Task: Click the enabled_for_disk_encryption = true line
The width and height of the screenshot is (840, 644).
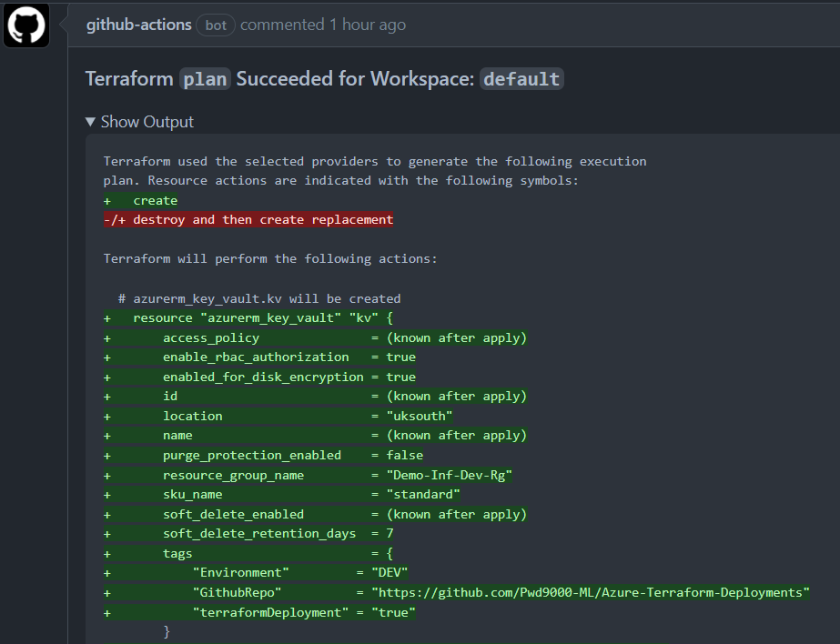Action: [x=259, y=377]
